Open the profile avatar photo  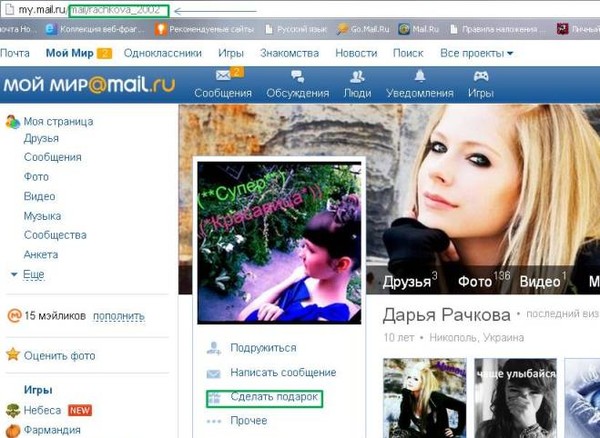tap(279, 243)
